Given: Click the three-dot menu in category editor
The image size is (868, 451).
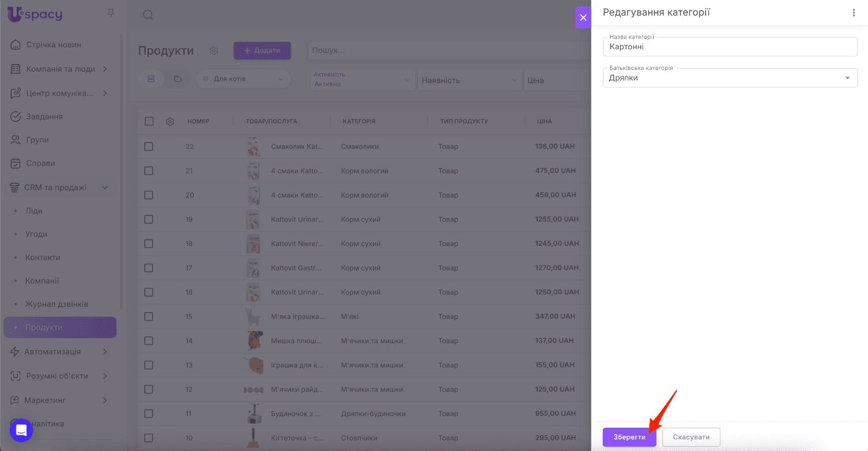Looking at the screenshot, I should click(x=853, y=12).
